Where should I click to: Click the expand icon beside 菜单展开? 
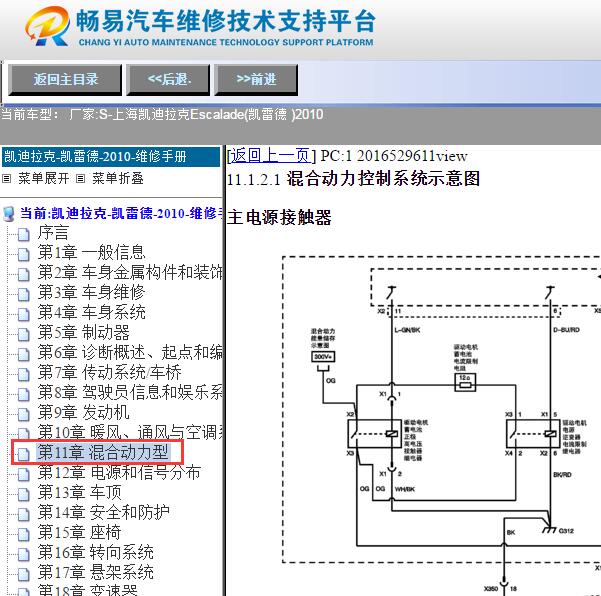click(x=7, y=178)
